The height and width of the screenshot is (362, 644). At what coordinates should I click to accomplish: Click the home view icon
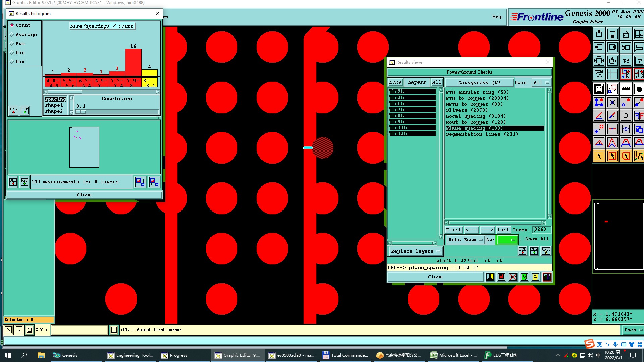tap(626, 34)
